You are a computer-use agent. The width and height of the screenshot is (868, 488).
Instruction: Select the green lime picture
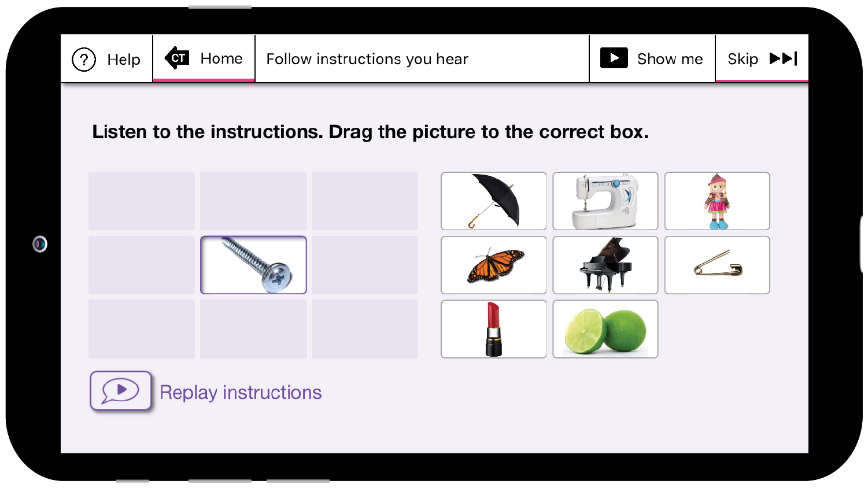tap(605, 329)
